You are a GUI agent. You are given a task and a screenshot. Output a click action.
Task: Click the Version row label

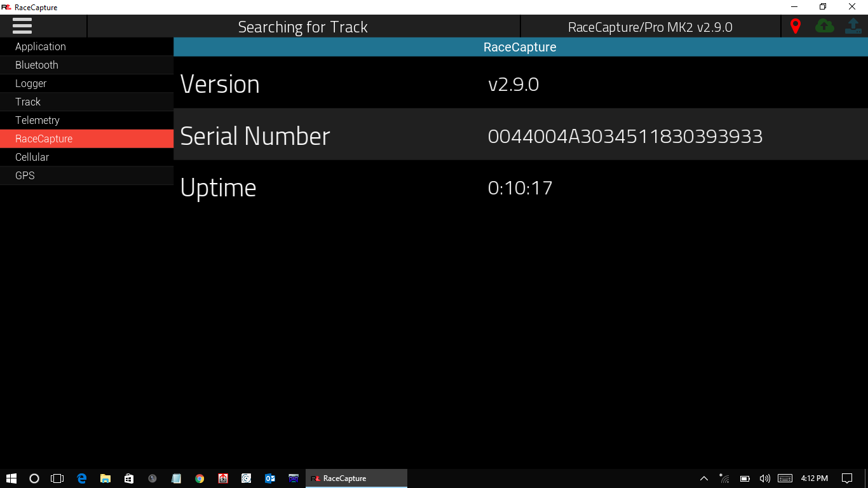[220, 85]
